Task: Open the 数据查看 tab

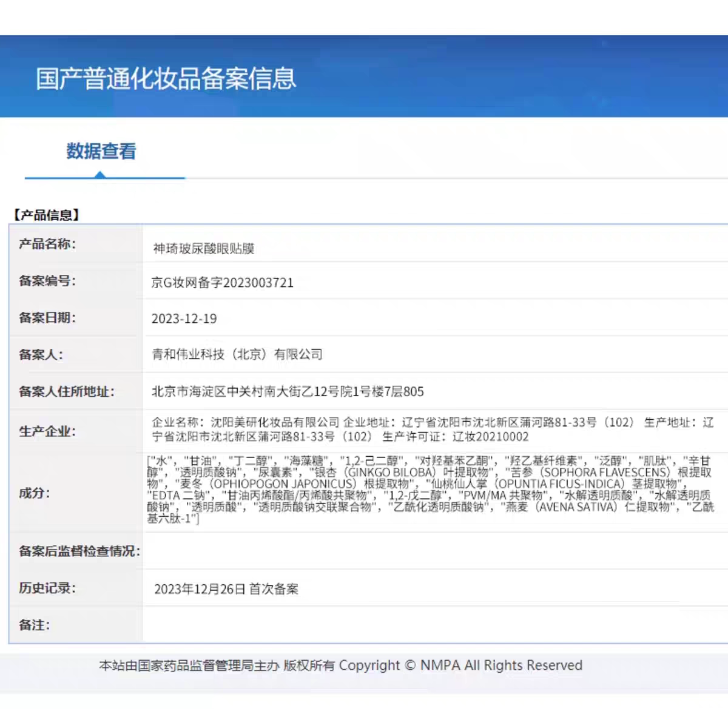Action: [x=101, y=152]
